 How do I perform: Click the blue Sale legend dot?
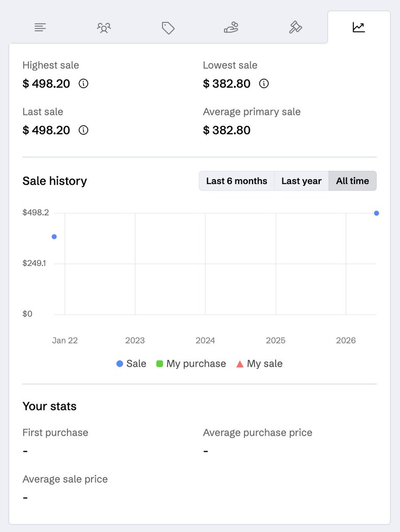(x=119, y=364)
